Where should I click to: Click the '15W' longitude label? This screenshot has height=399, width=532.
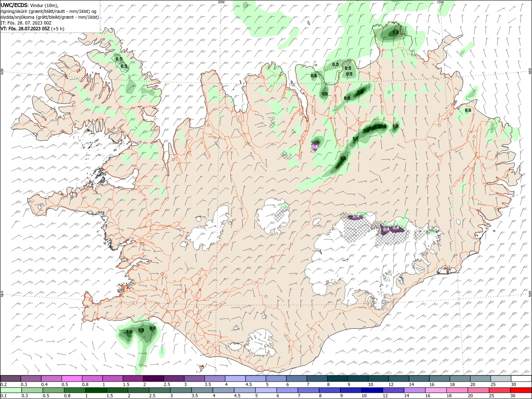coord(440,2)
